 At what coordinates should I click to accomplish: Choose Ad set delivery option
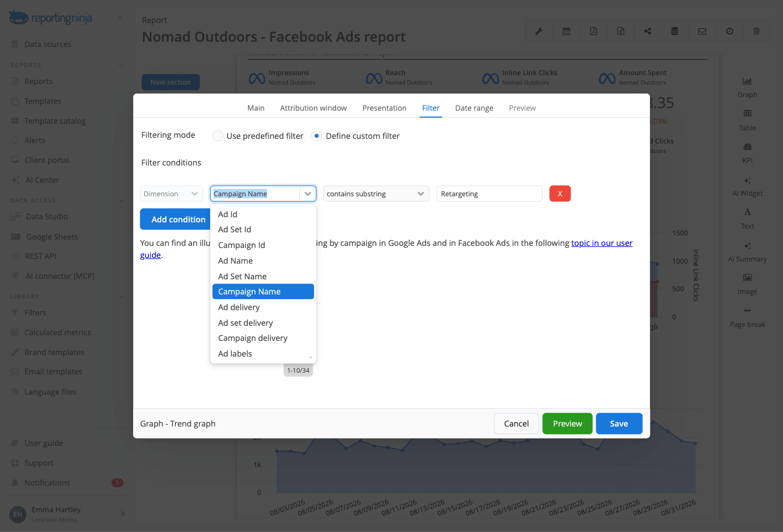coord(263,323)
